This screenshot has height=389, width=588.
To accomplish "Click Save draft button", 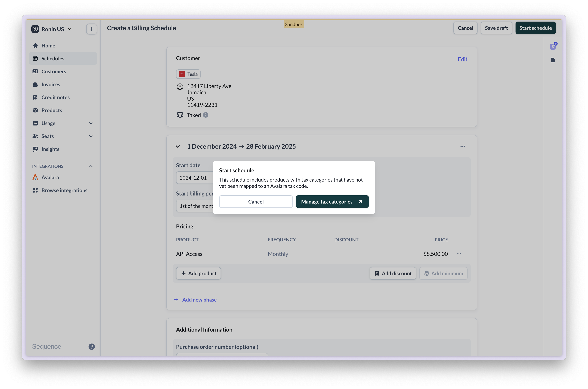I will [496, 28].
